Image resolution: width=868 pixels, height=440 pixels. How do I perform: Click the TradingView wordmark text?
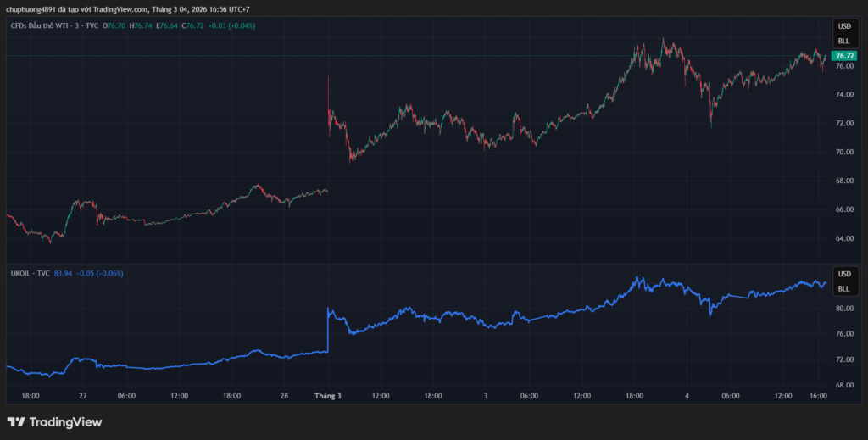pyautogui.click(x=66, y=422)
